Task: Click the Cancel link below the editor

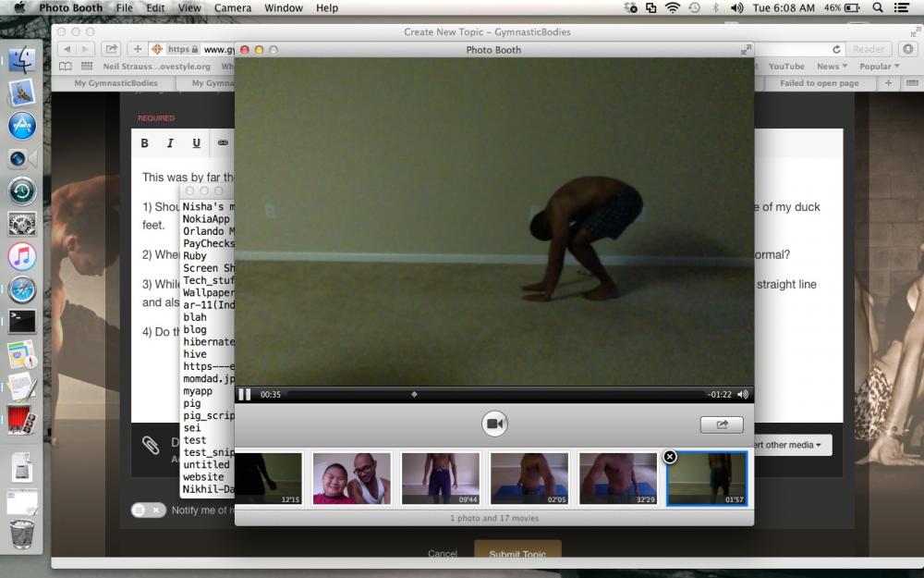Action: [443, 553]
